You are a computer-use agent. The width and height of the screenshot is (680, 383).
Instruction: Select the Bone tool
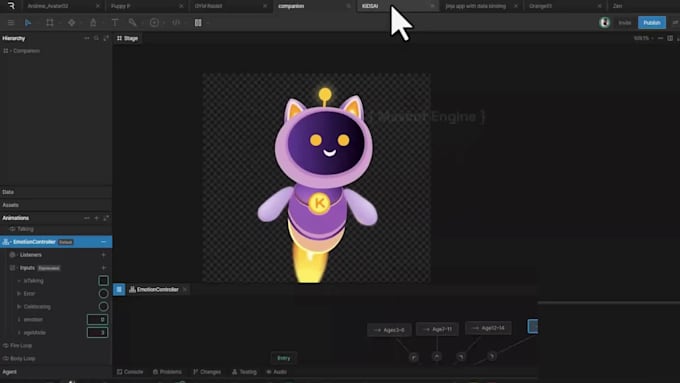click(x=133, y=23)
